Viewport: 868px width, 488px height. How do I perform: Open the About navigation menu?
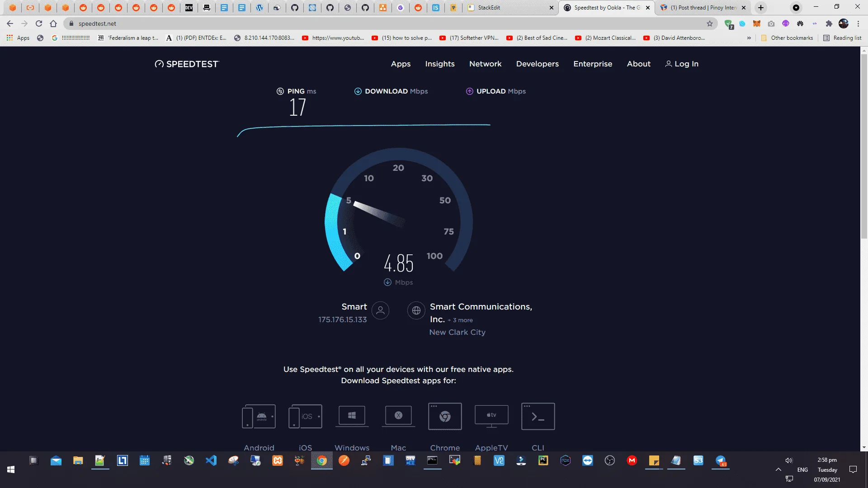[x=638, y=64]
